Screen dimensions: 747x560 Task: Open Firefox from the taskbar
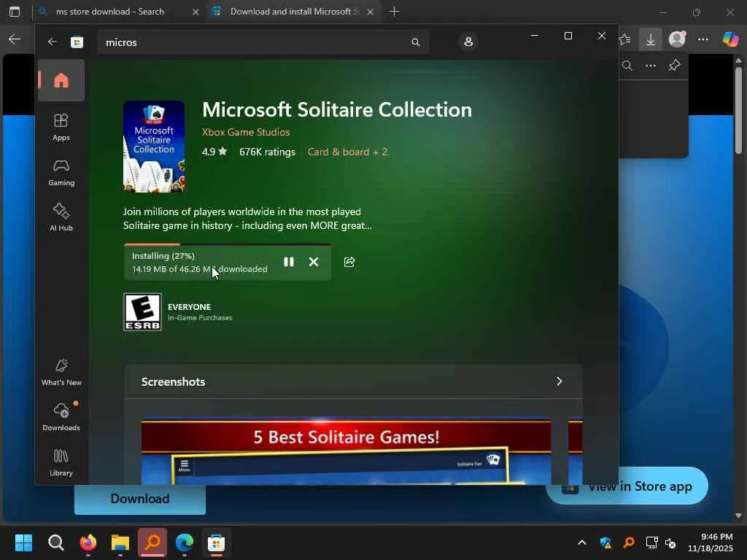[x=88, y=542]
